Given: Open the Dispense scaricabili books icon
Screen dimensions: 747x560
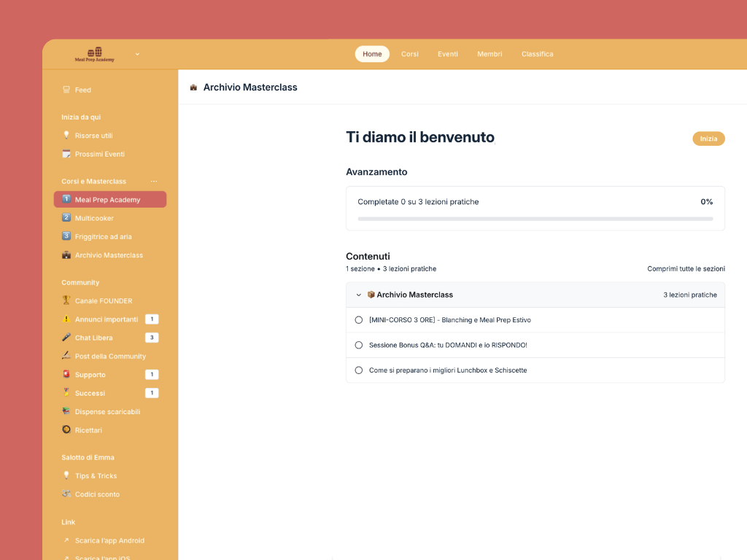Looking at the screenshot, I should pyautogui.click(x=66, y=411).
